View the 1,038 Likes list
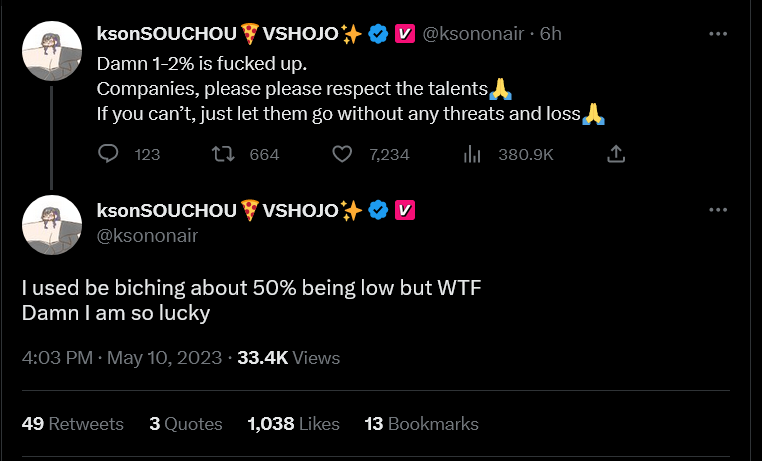The width and height of the screenshot is (762, 461). pyautogui.click(x=294, y=424)
